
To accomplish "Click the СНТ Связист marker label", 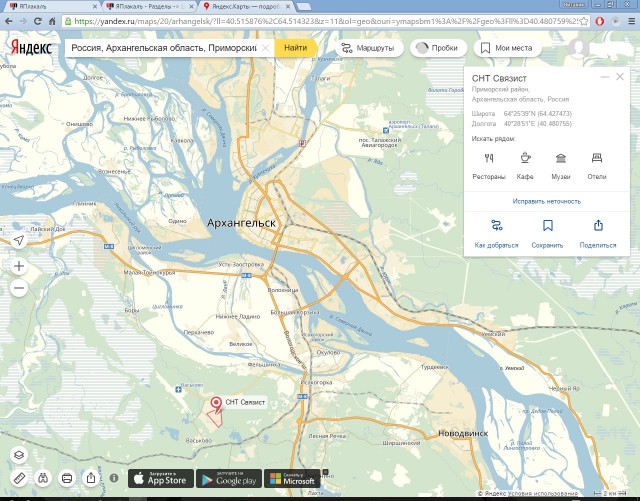I will click(245, 402).
